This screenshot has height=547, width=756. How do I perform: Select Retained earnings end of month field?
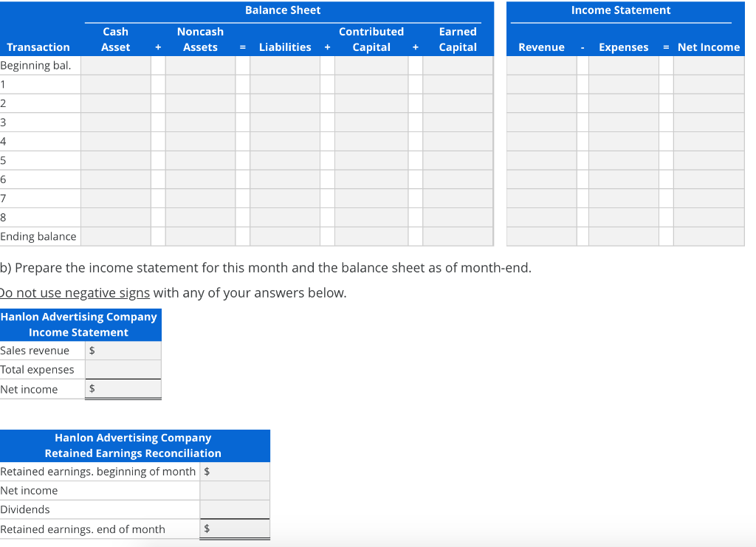point(235,529)
